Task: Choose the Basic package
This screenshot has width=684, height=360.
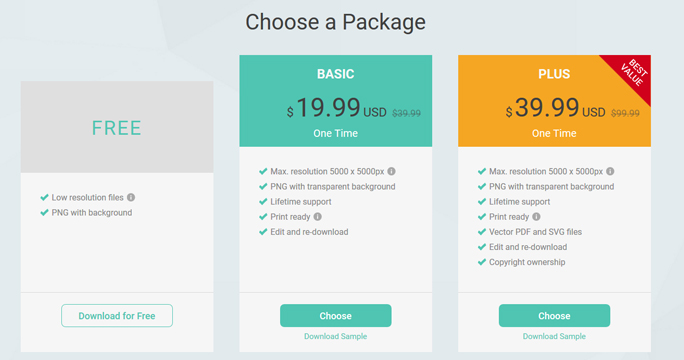Action: coord(335,315)
